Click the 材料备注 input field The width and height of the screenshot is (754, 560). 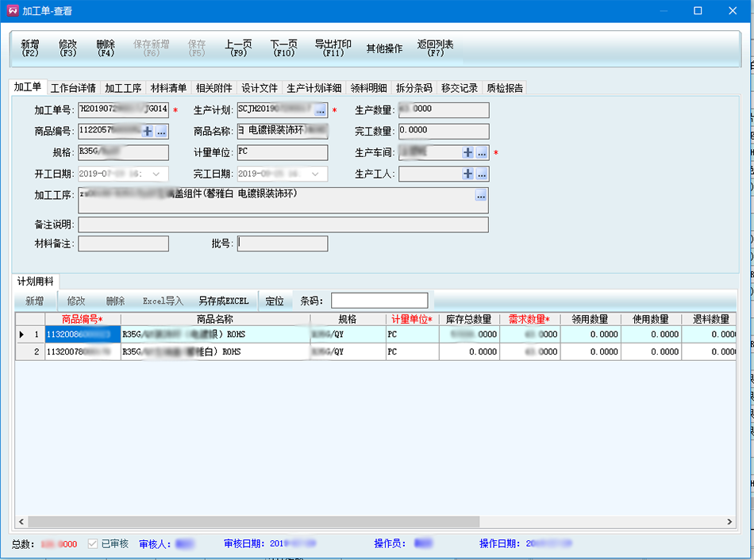[x=124, y=244]
